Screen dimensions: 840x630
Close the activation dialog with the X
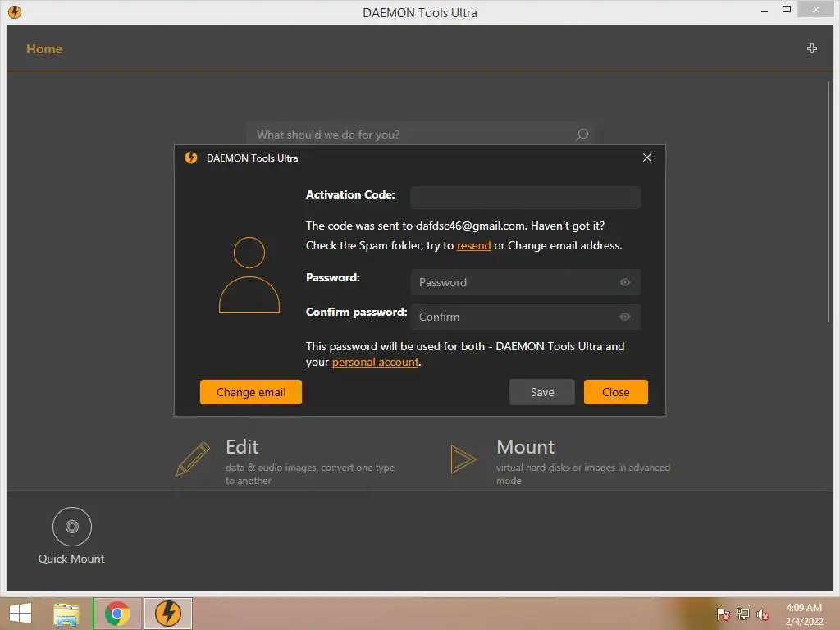click(647, 157)
